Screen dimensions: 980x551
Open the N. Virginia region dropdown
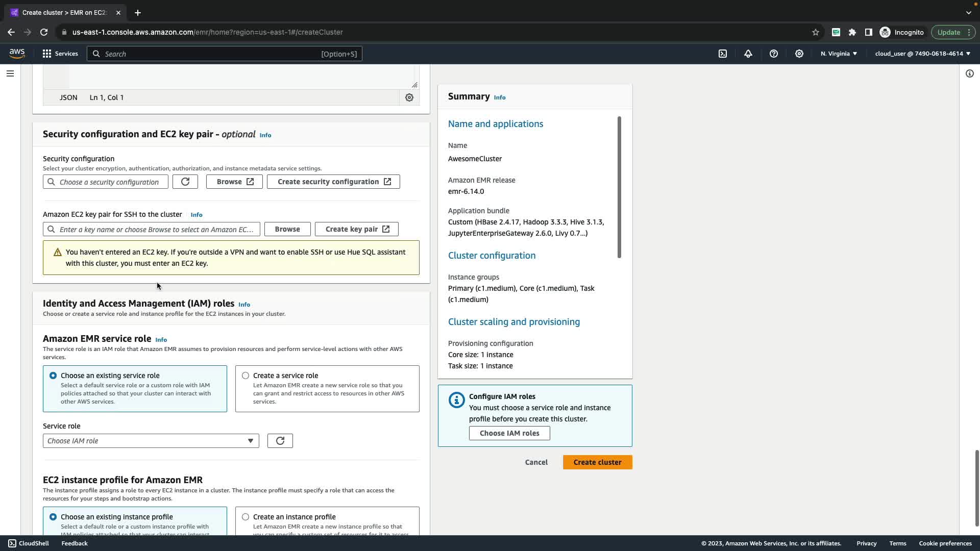point(839,54)
